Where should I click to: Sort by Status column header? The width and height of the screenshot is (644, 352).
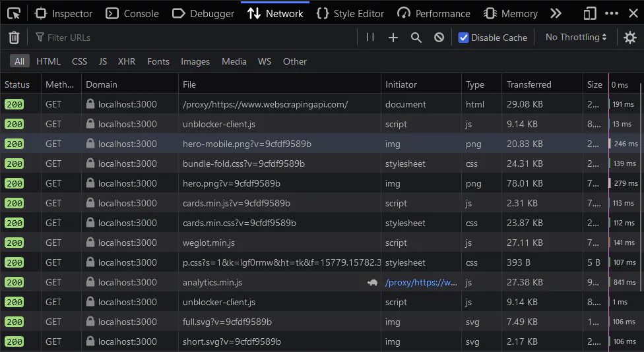[x=20, y=84]
